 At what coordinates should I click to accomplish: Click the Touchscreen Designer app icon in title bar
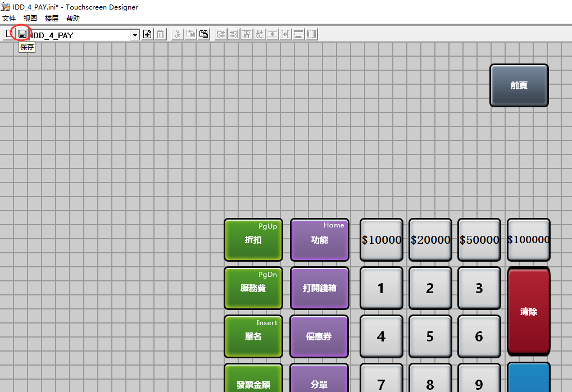click(x=5, y=7)
